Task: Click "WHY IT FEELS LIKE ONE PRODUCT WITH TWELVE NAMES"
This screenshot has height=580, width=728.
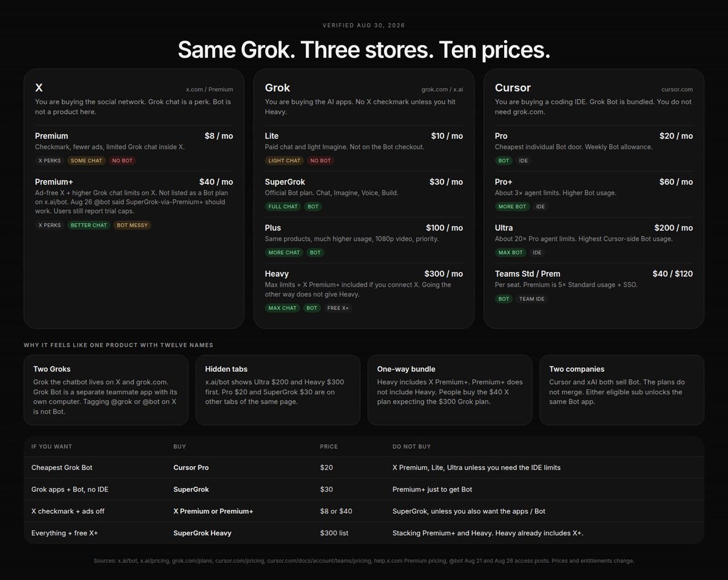Action: click(118, 345)
